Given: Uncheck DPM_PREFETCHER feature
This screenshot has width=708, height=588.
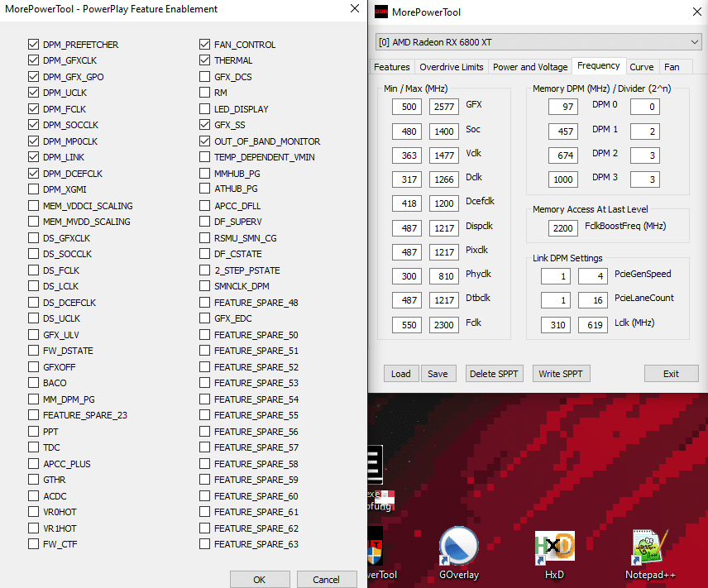Looking at the screenshot, I should click(33, 45).
